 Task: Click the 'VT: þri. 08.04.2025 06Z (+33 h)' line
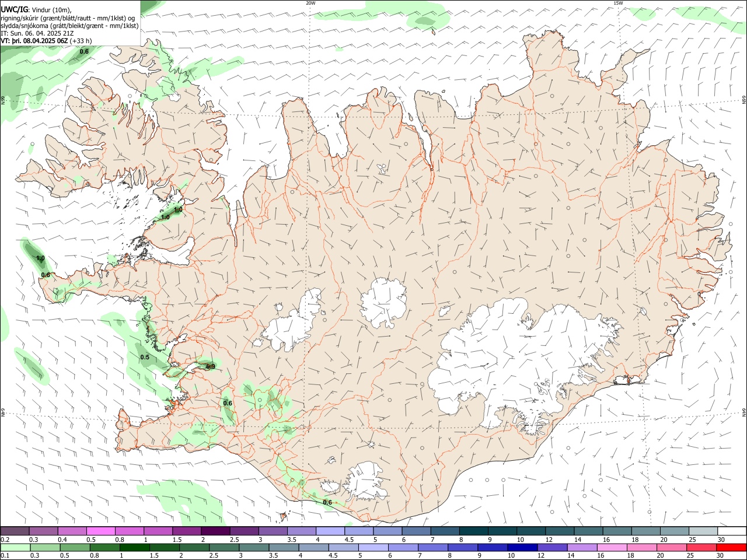coord(46,41)
